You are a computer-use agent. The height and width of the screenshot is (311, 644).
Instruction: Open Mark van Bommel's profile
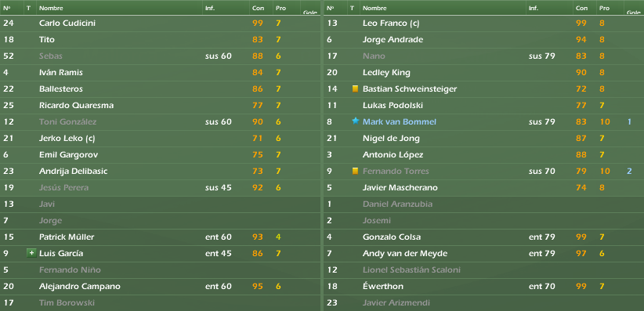[400, 121]
